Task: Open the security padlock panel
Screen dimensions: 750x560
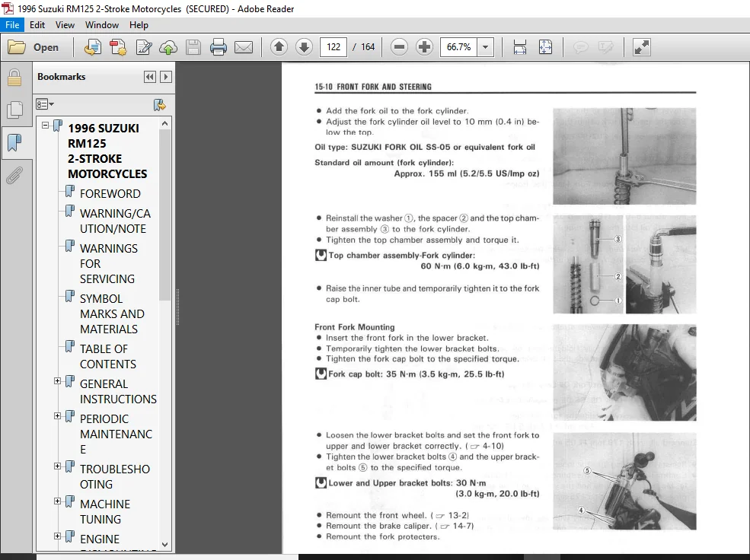Action: [x=14, y=78]
